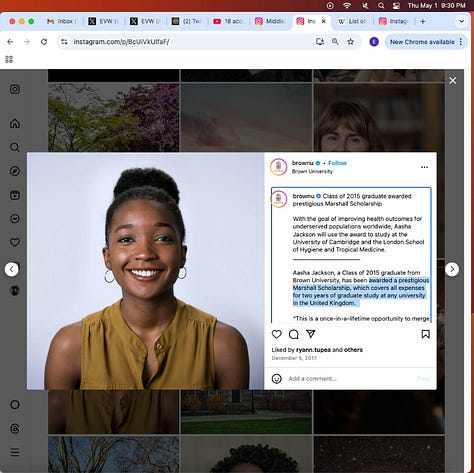Screen dimensions: 474x473
Task: Go back in Chrome
Action: (x=10, y=42)
